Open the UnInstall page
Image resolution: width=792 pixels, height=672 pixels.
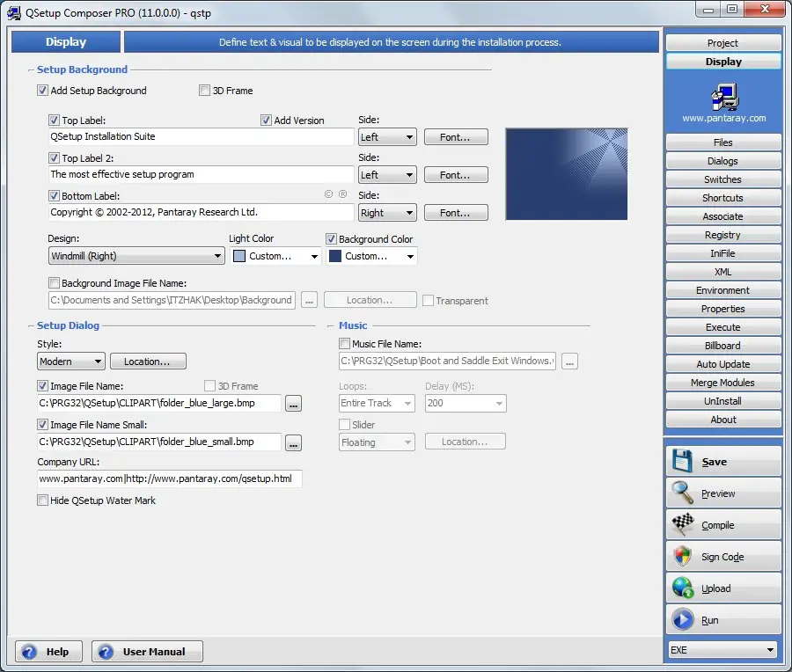722,401
